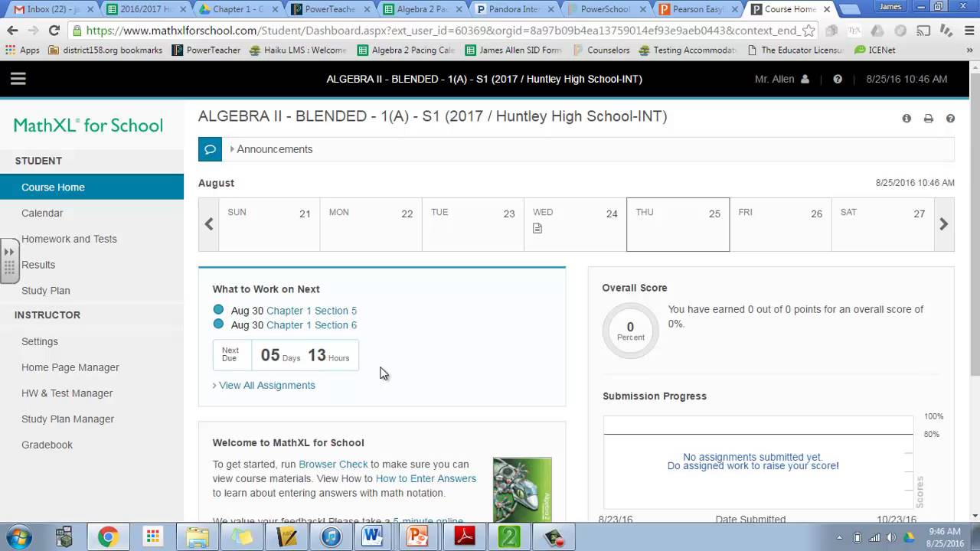Open ICENet bookmark

876,50
